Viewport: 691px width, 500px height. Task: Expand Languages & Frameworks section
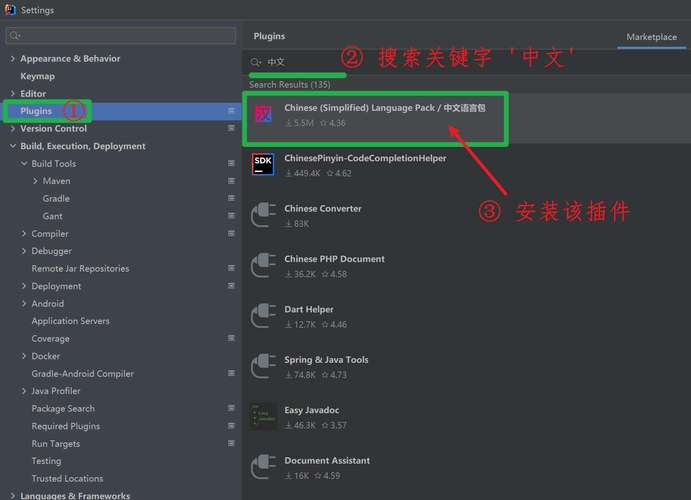click(12, 496)
